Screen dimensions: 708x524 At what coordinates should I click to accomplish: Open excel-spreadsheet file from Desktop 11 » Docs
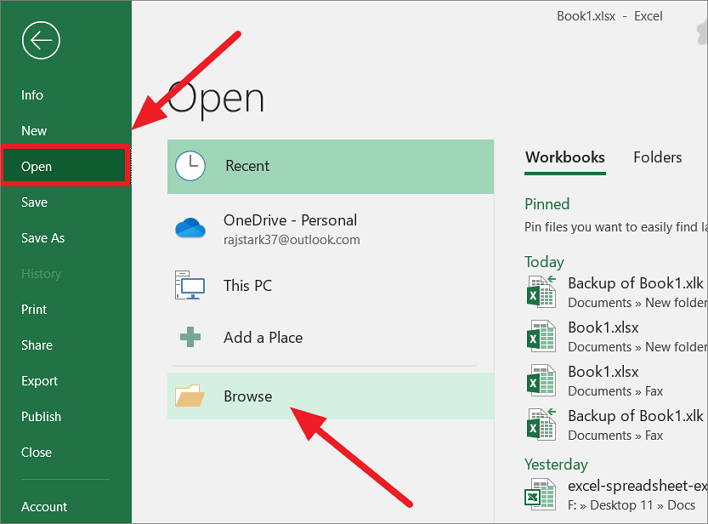pyautogui.click(x=616, y=495)
